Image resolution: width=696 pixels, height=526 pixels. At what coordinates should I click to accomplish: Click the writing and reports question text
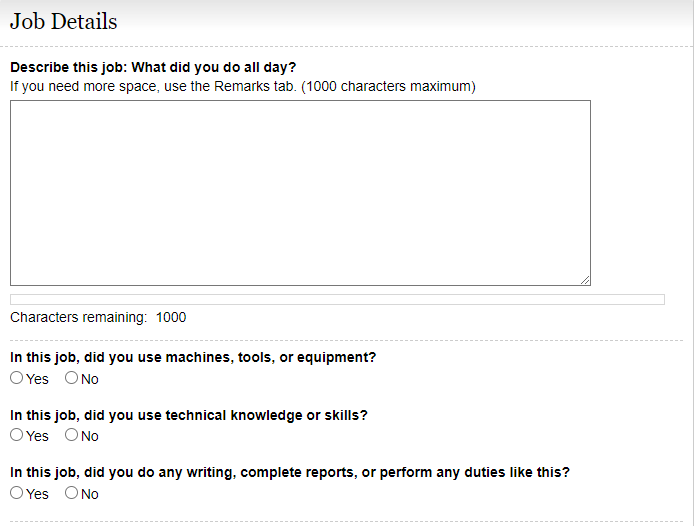290,472
